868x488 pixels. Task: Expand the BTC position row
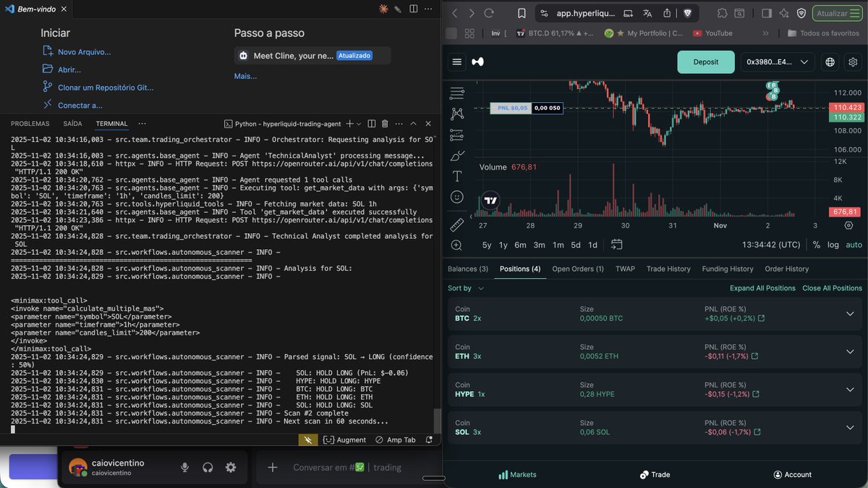tap(850, 314)
